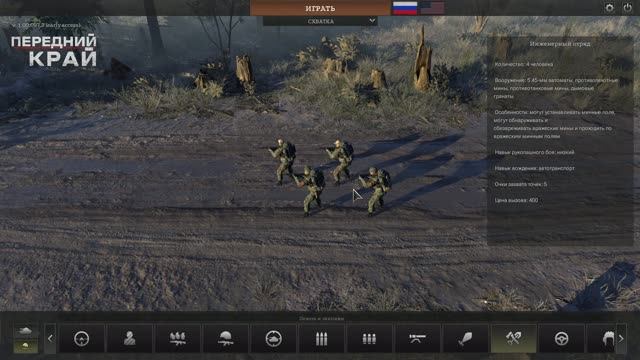Screen dimensions: 640x360
Task: Click the ИГРАТЬ play button
Action: click(320, 8)
